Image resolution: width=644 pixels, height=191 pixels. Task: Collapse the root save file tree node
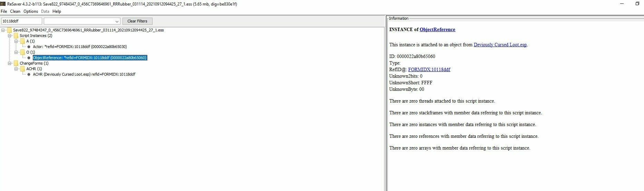coord(3,30)
